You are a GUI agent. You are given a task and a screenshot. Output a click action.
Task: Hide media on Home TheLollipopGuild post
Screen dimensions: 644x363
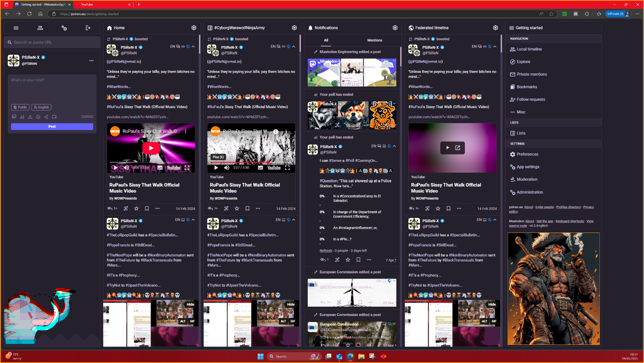[x=190, y=305]
